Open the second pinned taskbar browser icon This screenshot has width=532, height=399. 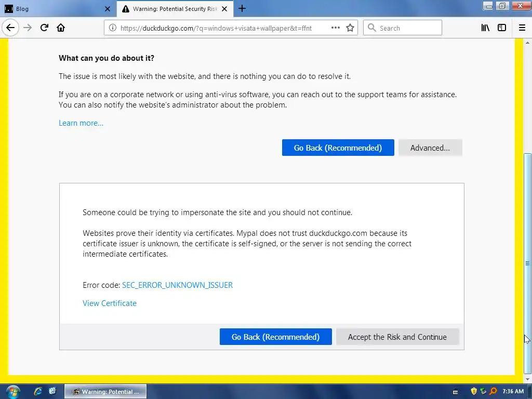point(52,391)
